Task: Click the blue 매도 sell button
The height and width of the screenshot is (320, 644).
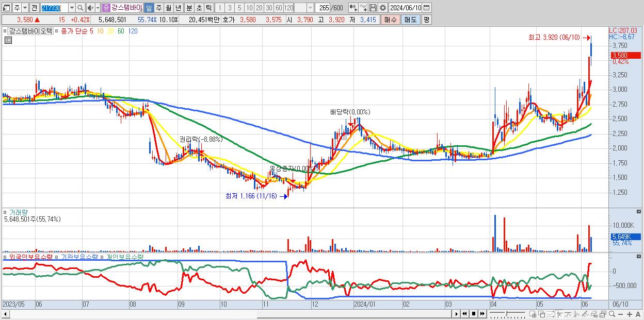Action: (411, 20)
